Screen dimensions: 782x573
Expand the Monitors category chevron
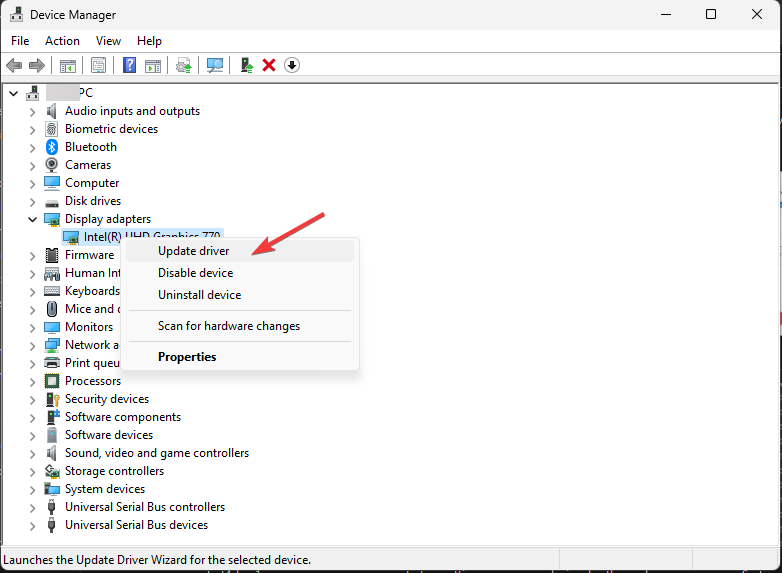pyautogui.click(x=32, y=328)
